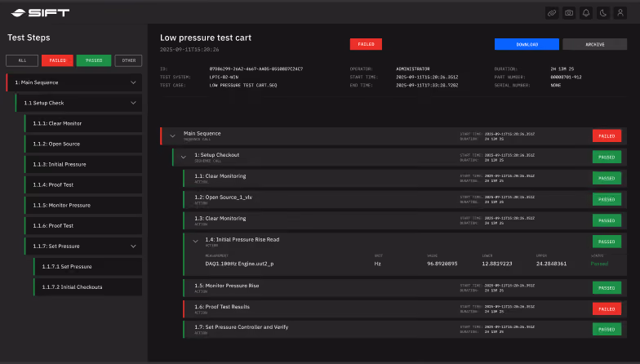Collapse 1: Setup Checkout row chevron
This screenshot has width=640, height=364.
(183, 157)
